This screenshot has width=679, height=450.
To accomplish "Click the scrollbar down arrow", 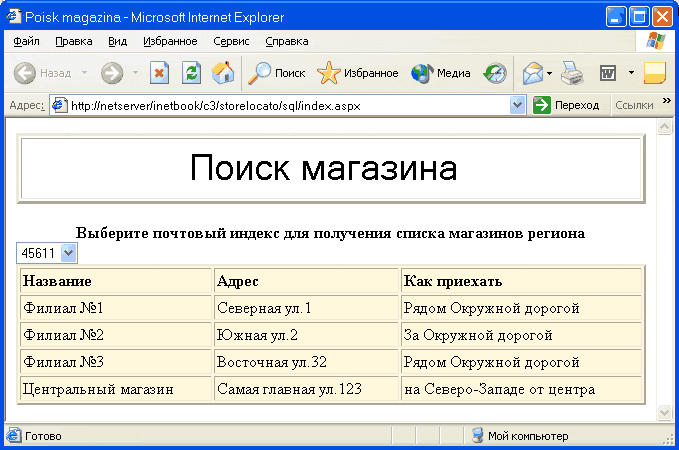I will point(664,412).
